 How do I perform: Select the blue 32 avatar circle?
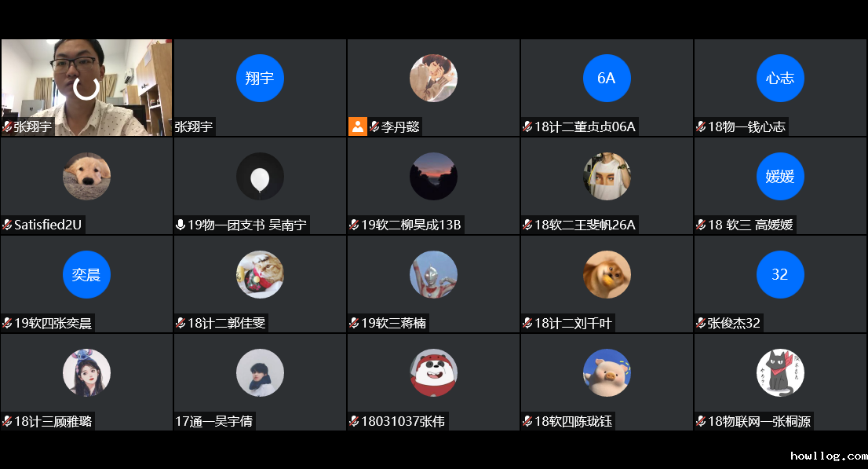click(780, 274)
